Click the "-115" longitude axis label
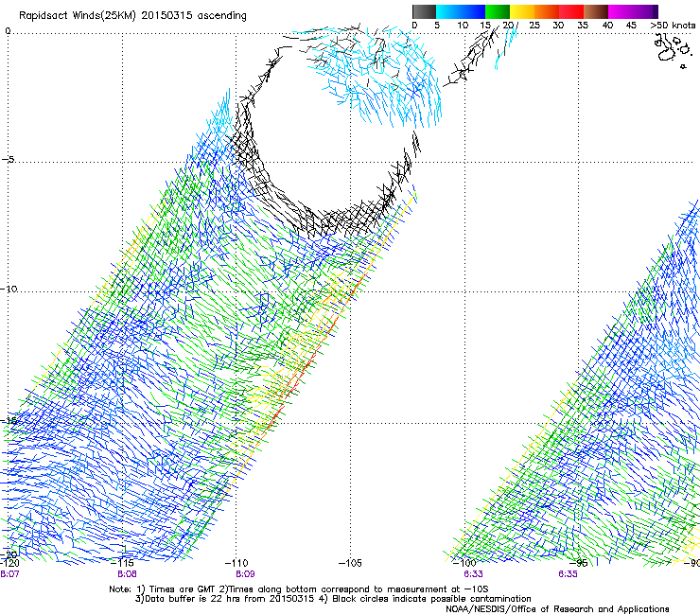The width and height of the screenshot is (700, 615). pos(122,563)
